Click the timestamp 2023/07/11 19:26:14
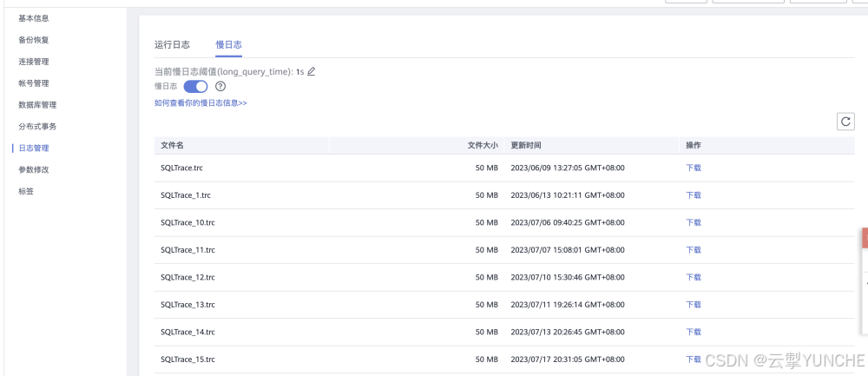Screen dimensions: 868x376 point(568,305)
